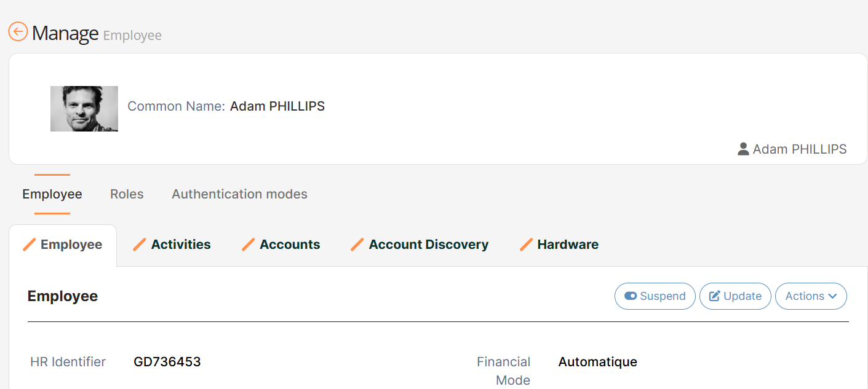This screenshot has width=868, height=389.
Task: Switch to the Roles tab
Action: coord(127,194)
